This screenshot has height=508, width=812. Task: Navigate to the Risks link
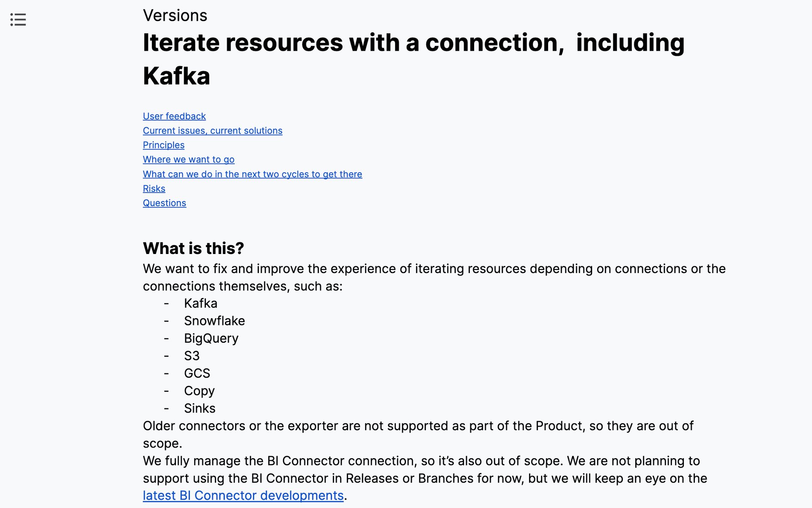[x=154, y=188]
